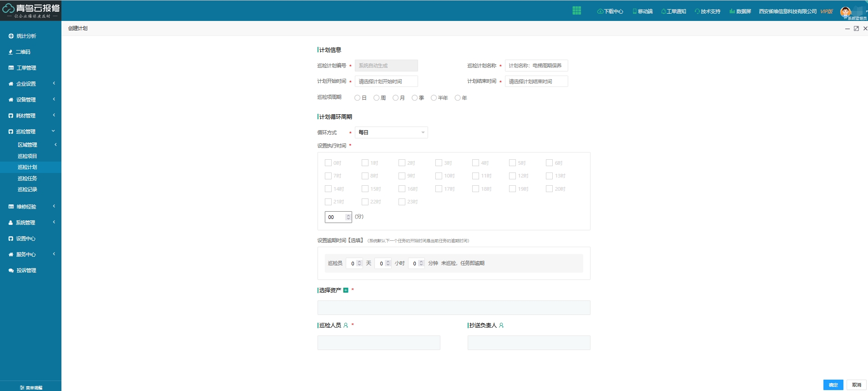The height and width of the screenshot is (391, 868).
Task: Open 工单管理 in the sidebar
Action: click(26, 68)
